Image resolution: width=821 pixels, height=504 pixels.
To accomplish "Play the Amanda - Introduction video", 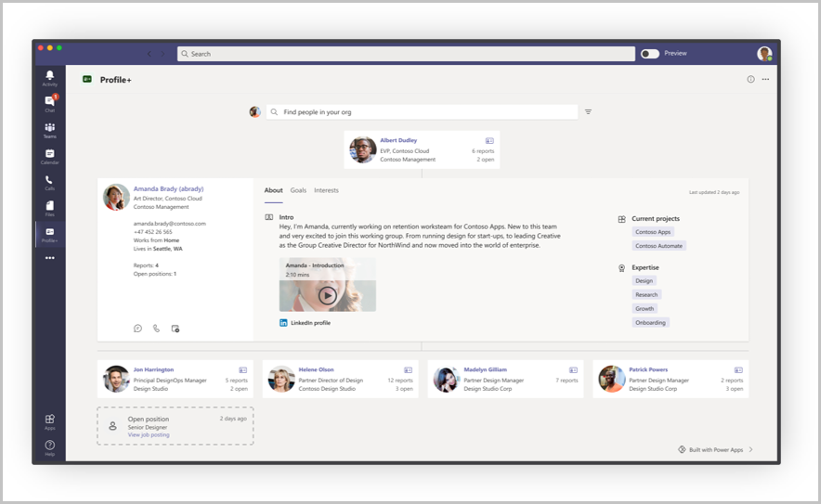I will pos(328,296).
